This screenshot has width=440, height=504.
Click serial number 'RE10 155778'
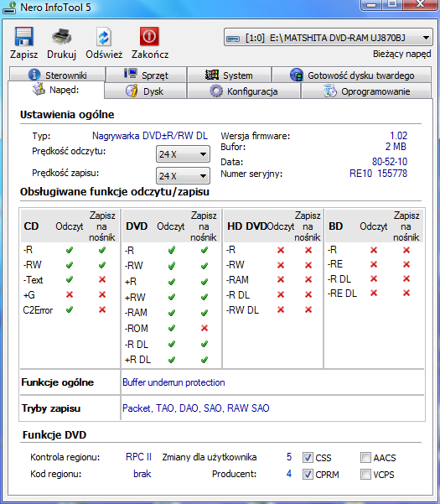click(x=378, y=174)
